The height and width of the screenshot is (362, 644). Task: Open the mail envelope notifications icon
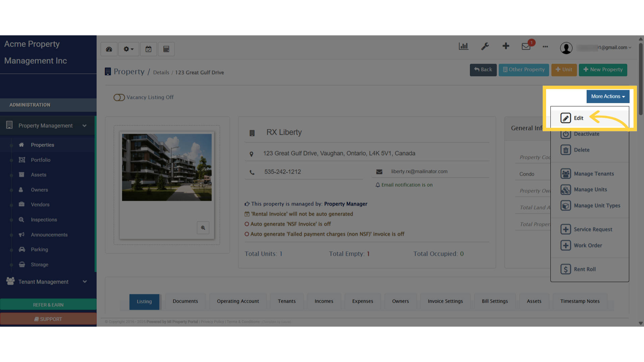(526, 47)
